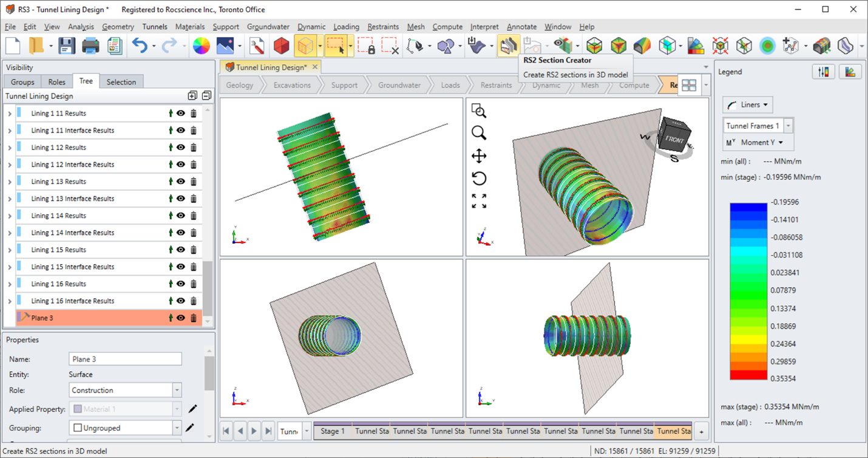Toggle the Ungrouped checkbox in Grouping

(x=78, y=428)
